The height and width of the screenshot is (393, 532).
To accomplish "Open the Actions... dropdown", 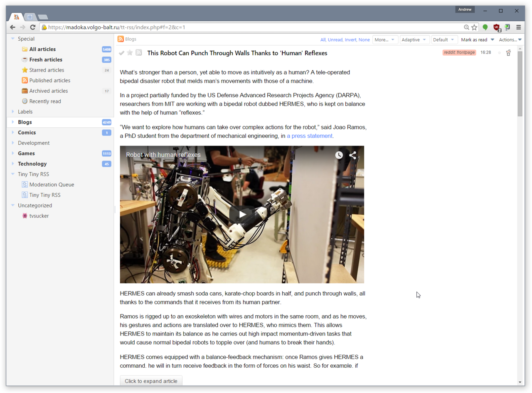I will (x=510, y=40).
